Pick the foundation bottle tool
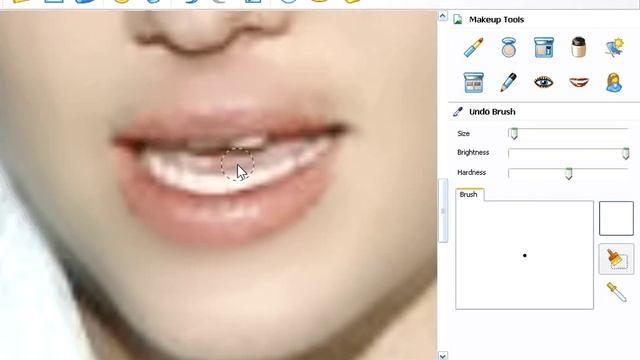Viewport: 640px width, 360px height. pyautogui.click(x=578, y=47)
